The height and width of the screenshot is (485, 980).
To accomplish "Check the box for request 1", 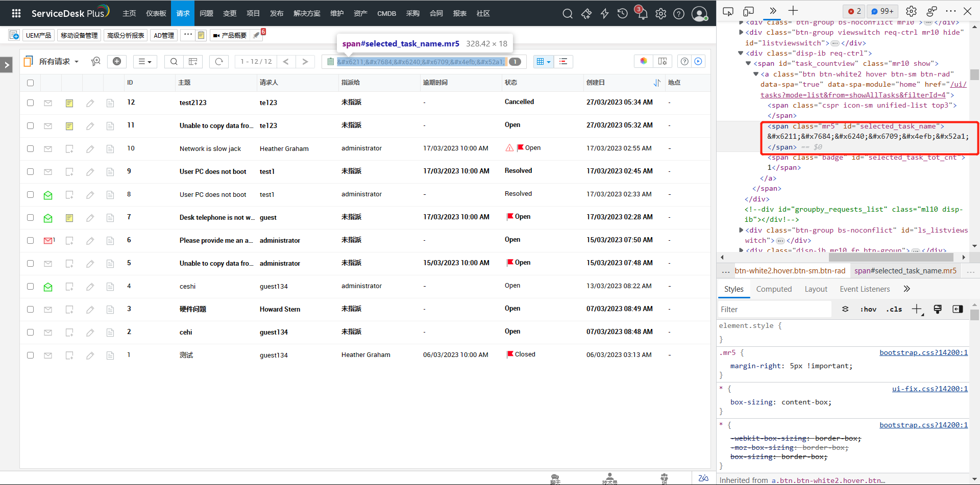I will pyautogui.click(x=30, y=355).
